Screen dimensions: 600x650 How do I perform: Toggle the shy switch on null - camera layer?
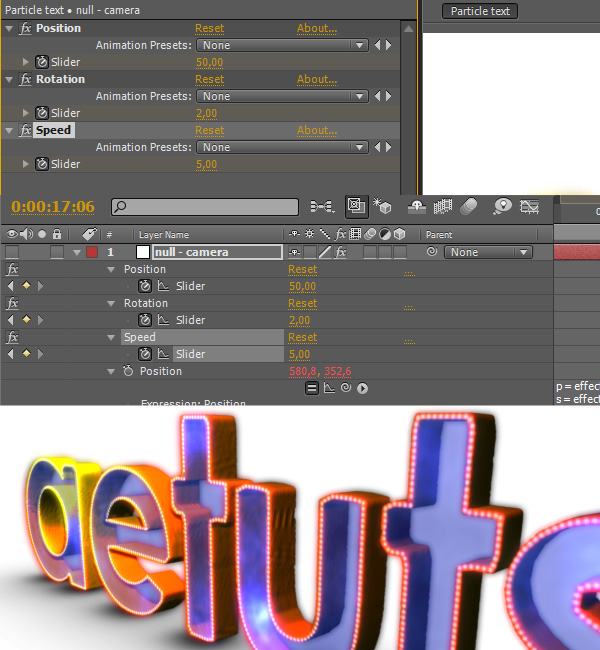point(295,252)
